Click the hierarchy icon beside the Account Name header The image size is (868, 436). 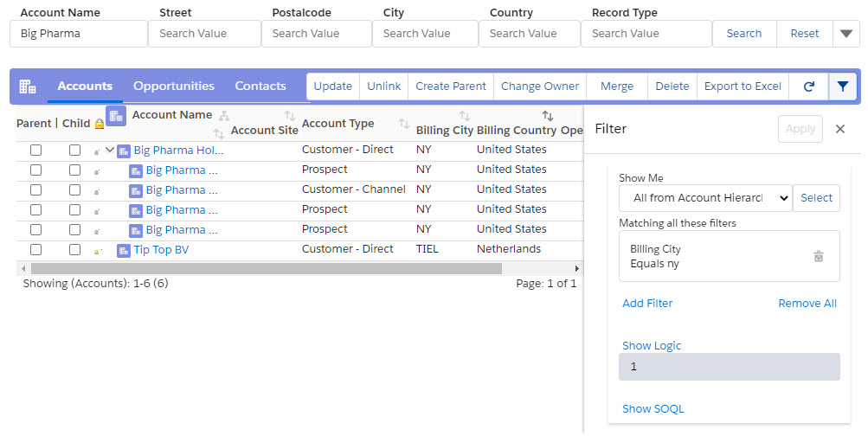pos(223,116)
